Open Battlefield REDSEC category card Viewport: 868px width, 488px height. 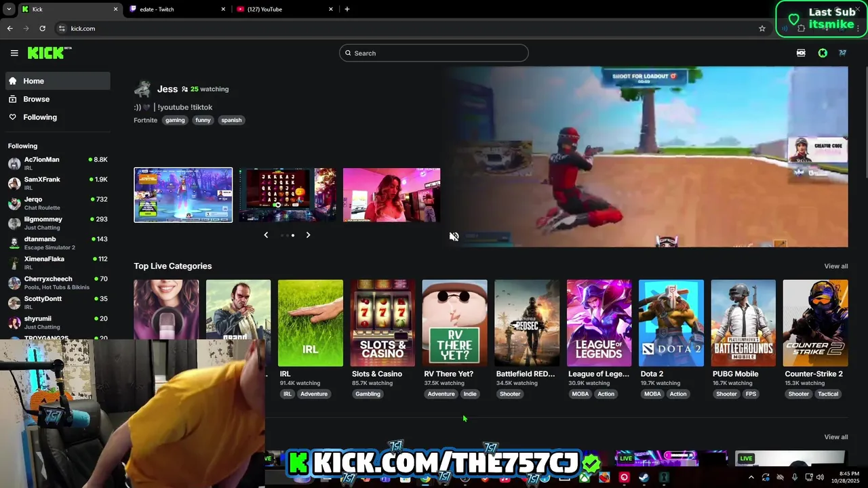(x=527, y=323)
